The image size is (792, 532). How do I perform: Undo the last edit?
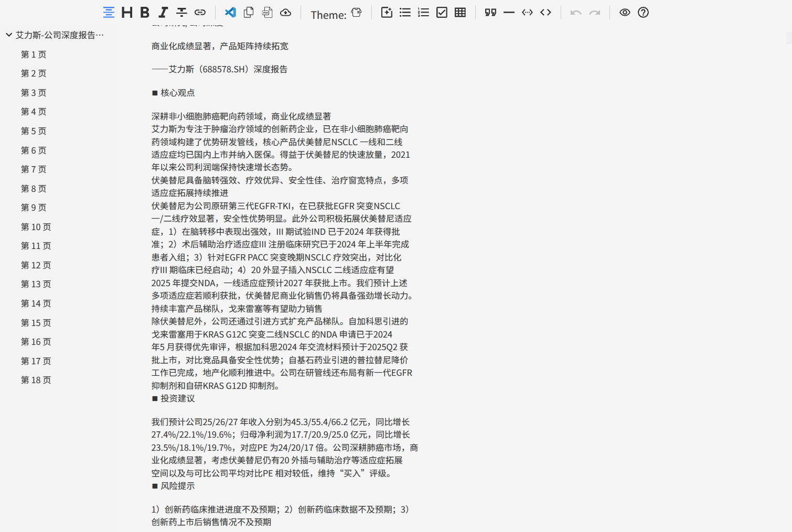pos(575,12)
